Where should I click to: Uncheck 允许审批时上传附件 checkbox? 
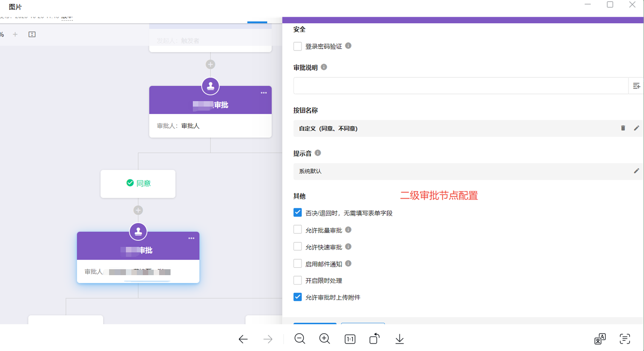(x=297, y=297)
